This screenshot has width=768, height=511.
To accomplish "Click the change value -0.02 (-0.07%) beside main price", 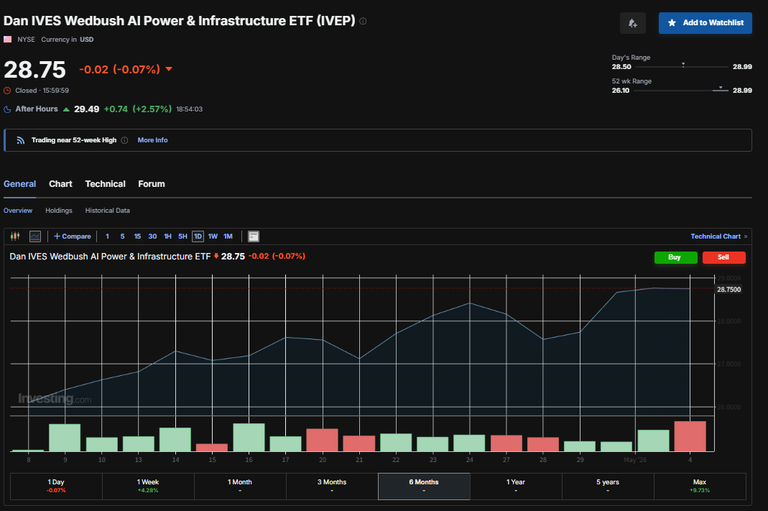I will tap(120, 70).
